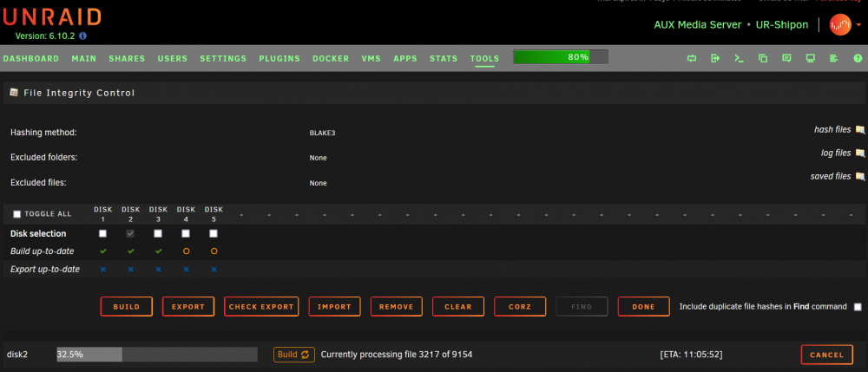Click the Remove button
The height and width of the screenshot is (372, 868).
[x=397, y=307]
